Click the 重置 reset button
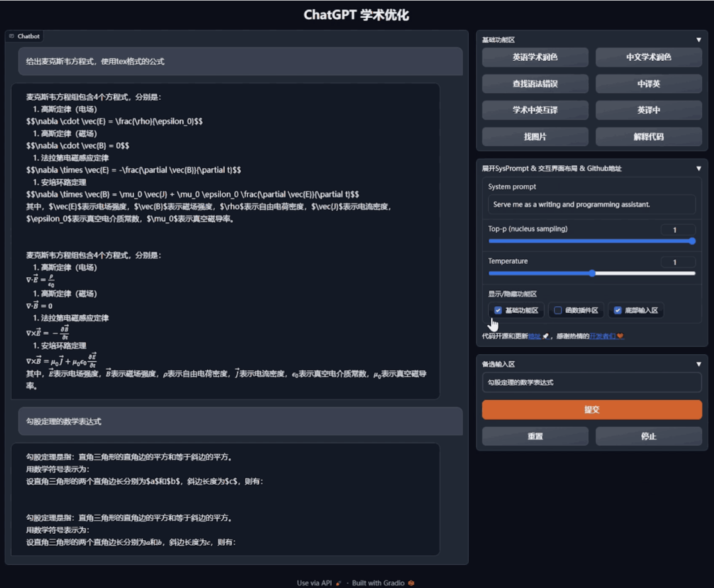The image size is (714, 588). [535, 437]
